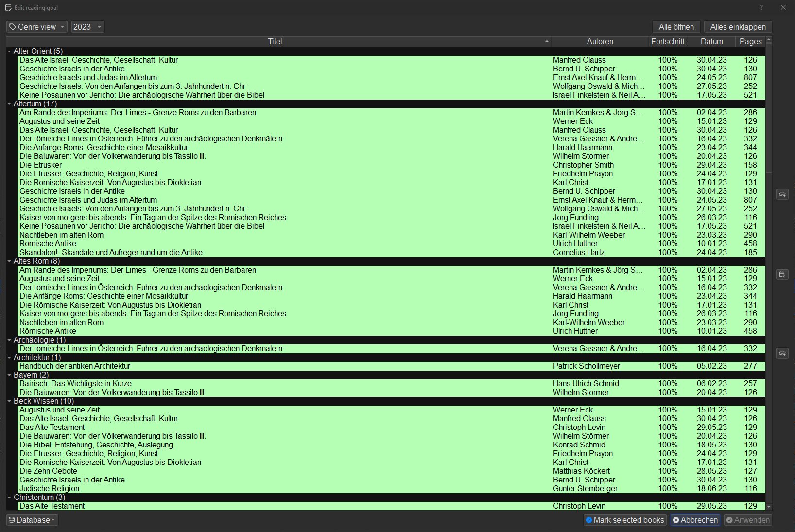This screenshot has height=532, width=795.
Task: Select row Die Zehn Gebote
Action: click(x=392, y=471)
